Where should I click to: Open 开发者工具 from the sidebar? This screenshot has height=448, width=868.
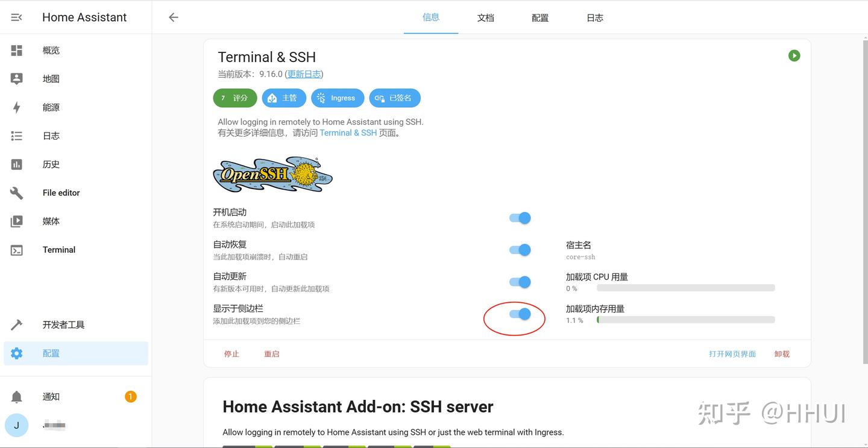(63, 325)
